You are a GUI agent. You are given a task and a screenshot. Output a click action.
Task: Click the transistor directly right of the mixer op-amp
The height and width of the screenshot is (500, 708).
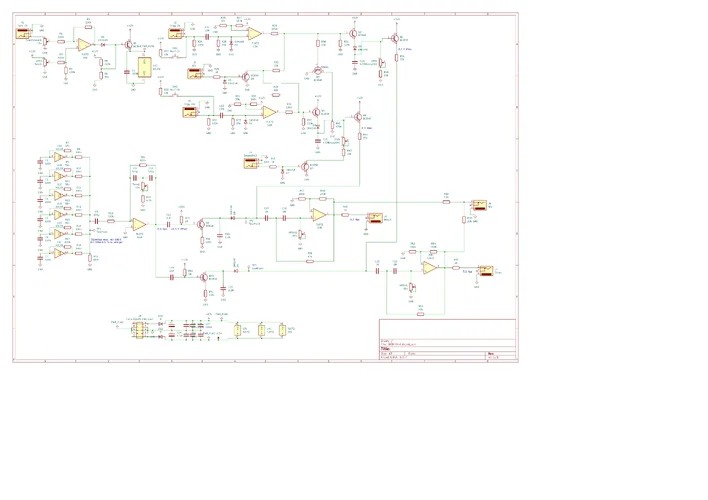201,224
